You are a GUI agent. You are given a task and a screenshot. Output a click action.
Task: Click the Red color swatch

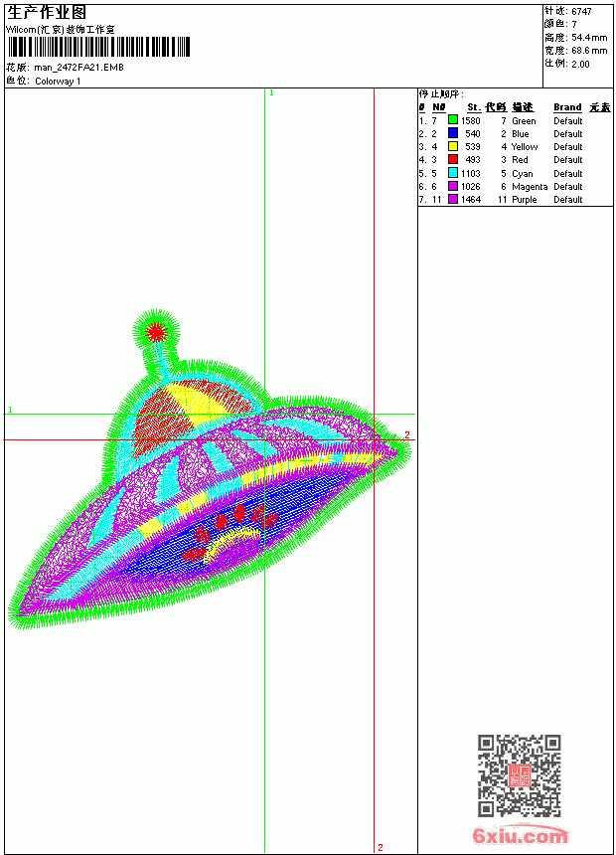(x=452, y=159)
